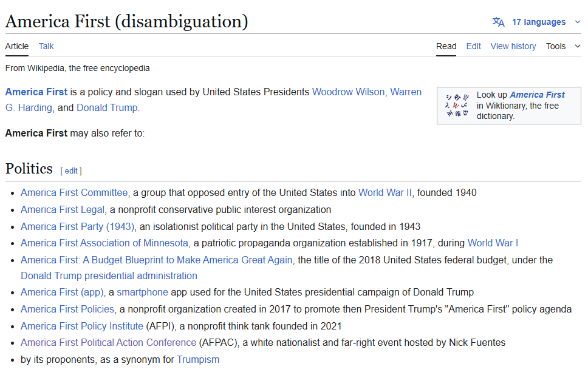Open America First Political Action Conference link
Viewport: 588px width, 375px height.
(x=108, y=343)
